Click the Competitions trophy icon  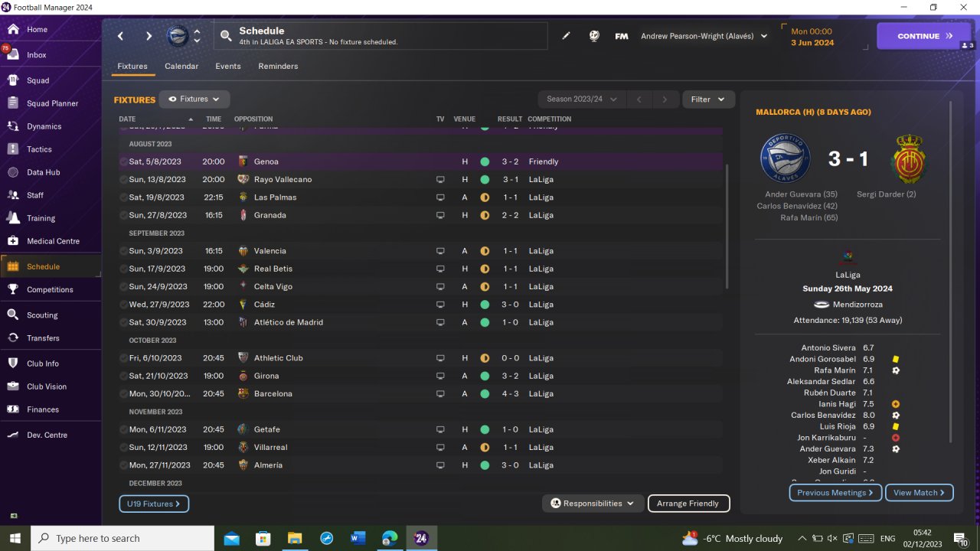coord(13,289)
